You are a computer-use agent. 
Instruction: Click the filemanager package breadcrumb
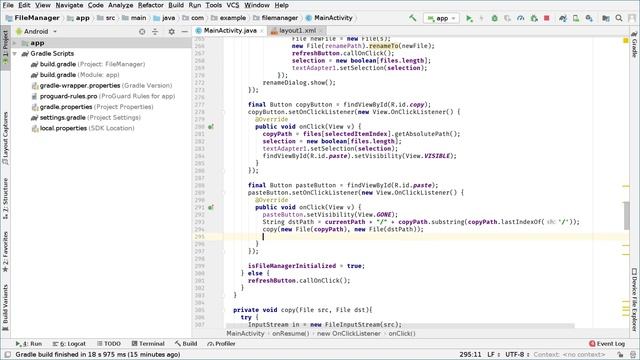[276, 18]
